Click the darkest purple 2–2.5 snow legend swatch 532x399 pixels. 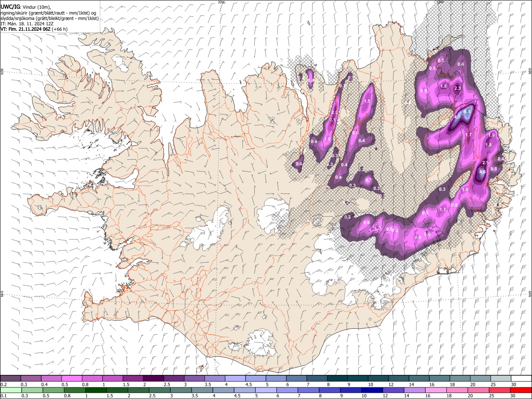pyautogui.click(x=153, y=378)
